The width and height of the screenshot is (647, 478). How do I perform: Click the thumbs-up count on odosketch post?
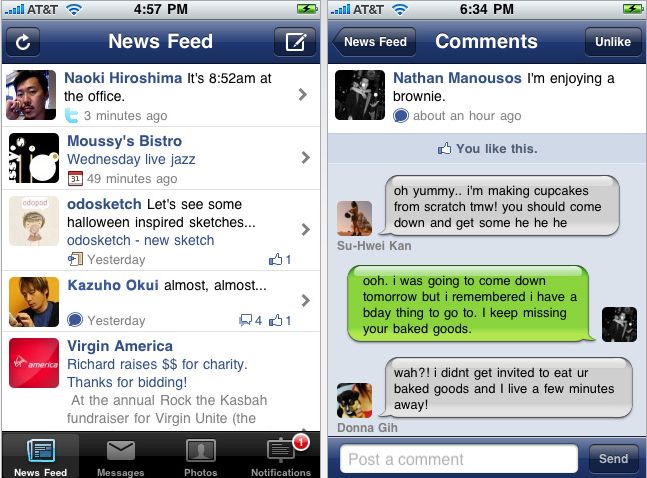point(280,260)
